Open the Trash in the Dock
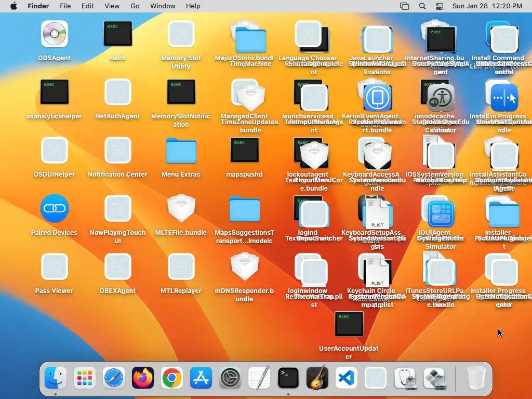 [476, 378]
